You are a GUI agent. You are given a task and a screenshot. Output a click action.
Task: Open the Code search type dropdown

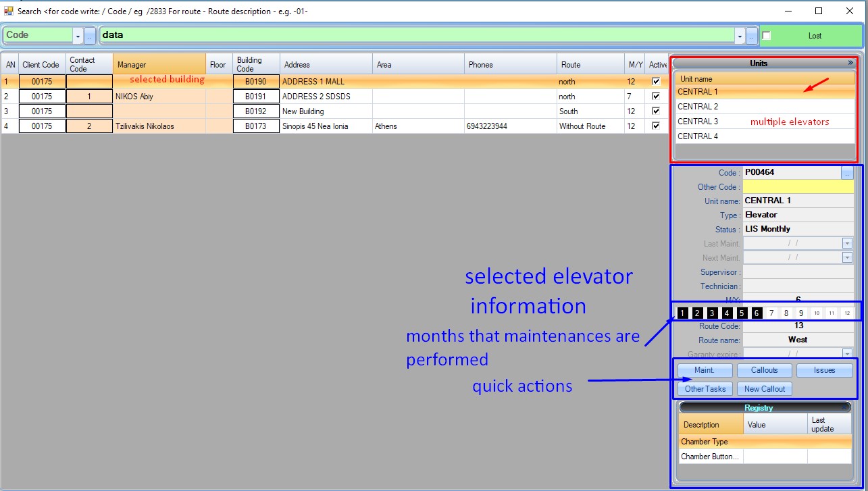coord(78,35)
